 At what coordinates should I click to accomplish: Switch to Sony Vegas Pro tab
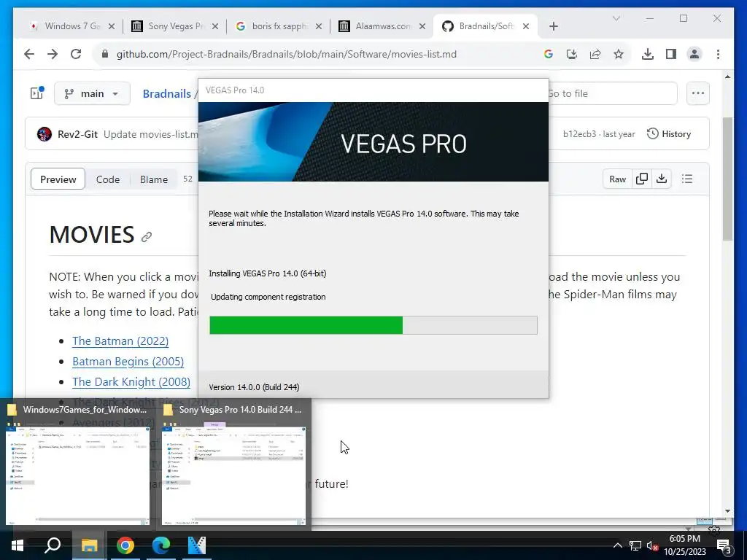pyautogui.click(x=175, y=26)
